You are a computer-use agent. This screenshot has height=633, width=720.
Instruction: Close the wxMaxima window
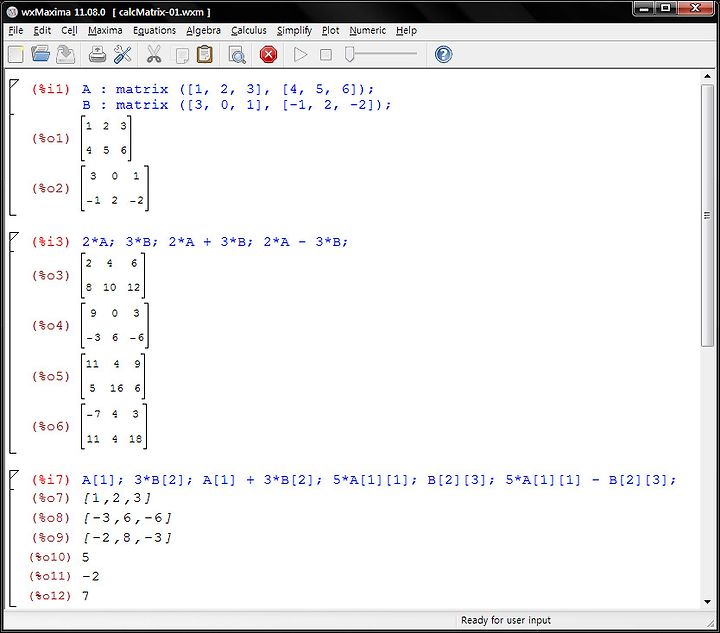click(x=696, y=8)
